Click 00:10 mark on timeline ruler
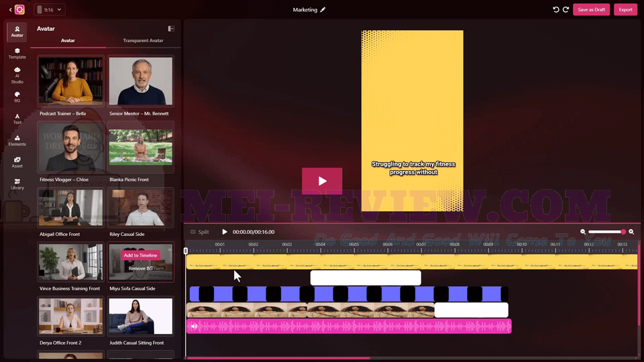 pyautogui.click(x=522, y=245)
